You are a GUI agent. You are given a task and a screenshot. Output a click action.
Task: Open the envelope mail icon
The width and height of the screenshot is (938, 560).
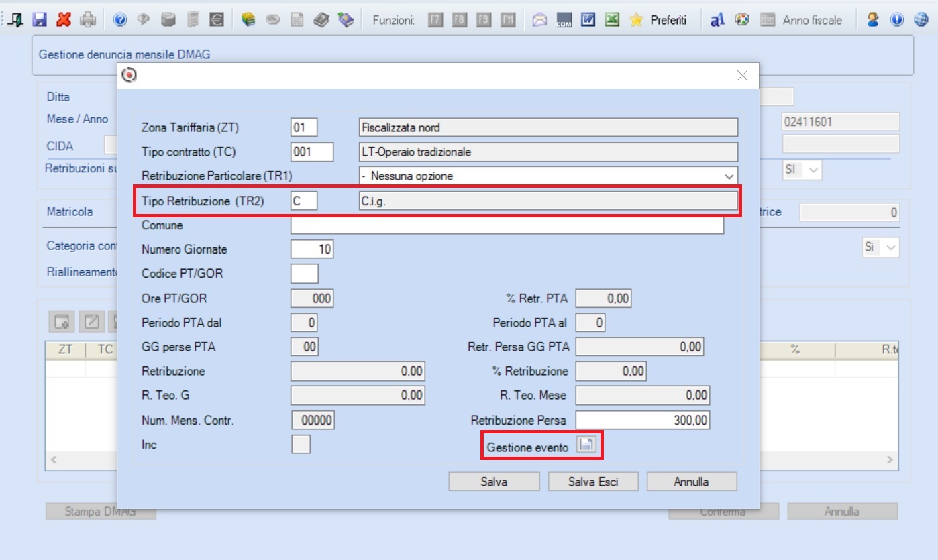[539, 20]
